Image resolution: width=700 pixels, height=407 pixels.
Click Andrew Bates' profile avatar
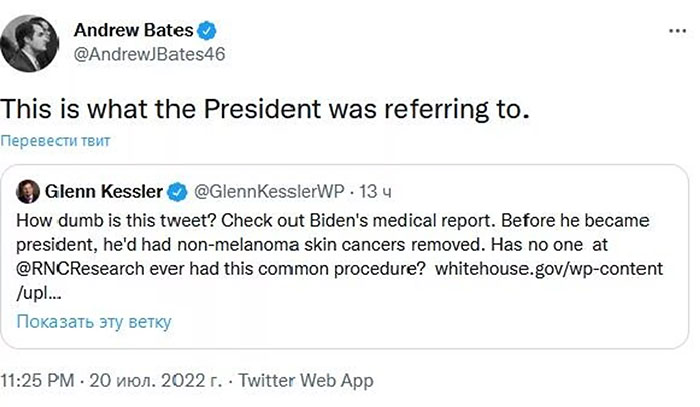click(33, 40)
